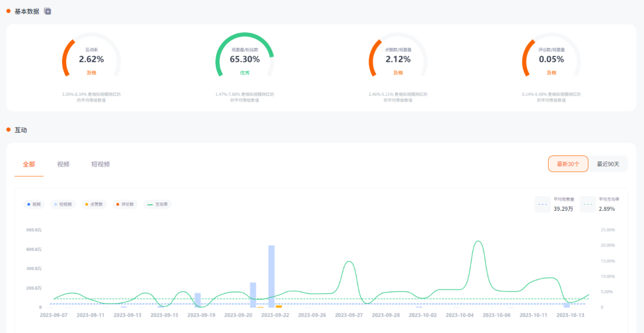Image resolution: width=644 pixels, height=333 pixels.
Task: Click the 短视频 bar at 2023-09-19
Action: [197, 300]
